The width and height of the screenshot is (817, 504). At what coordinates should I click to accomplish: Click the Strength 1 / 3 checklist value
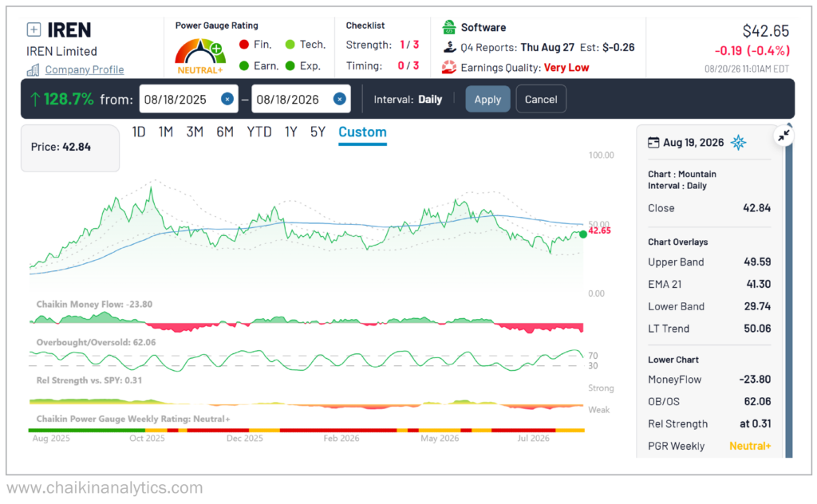409,45
